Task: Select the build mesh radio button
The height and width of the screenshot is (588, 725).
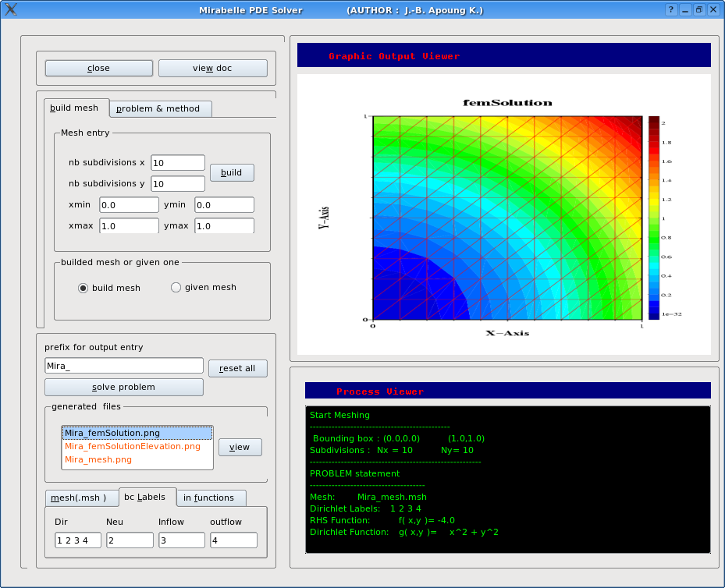Action: [84, 288]
